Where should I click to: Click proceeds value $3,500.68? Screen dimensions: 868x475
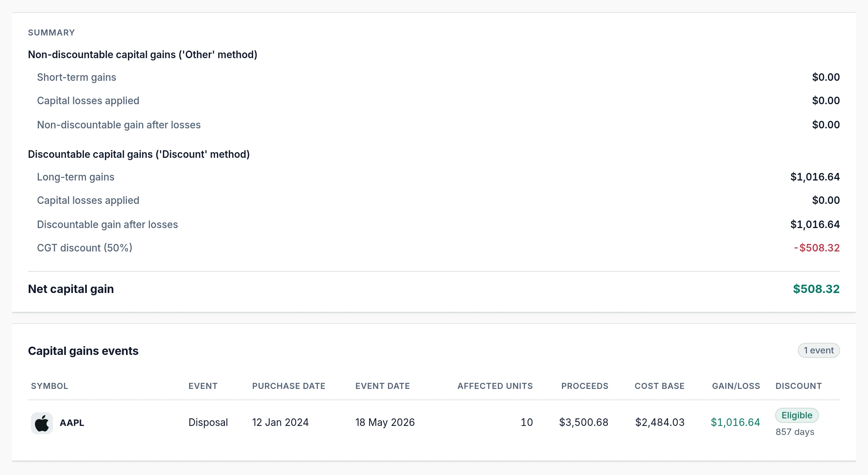pyautogui.click(x=584, y=423)
